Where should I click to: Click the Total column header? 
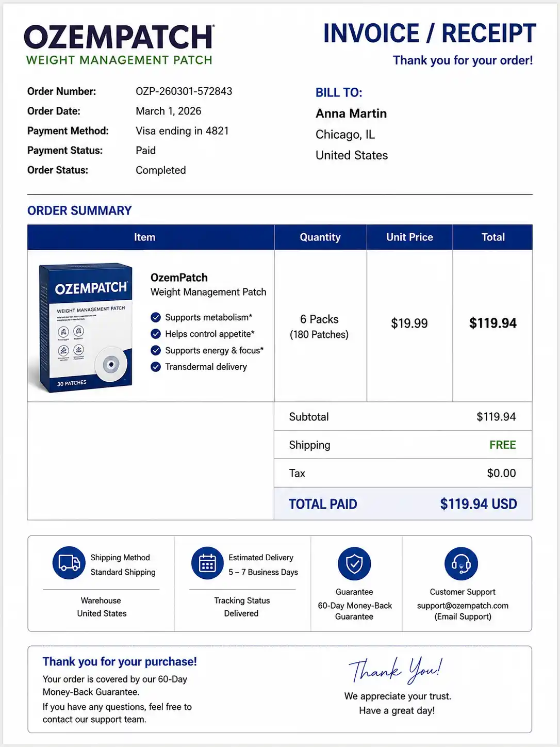pyautogui.click(x=493, y=237)
